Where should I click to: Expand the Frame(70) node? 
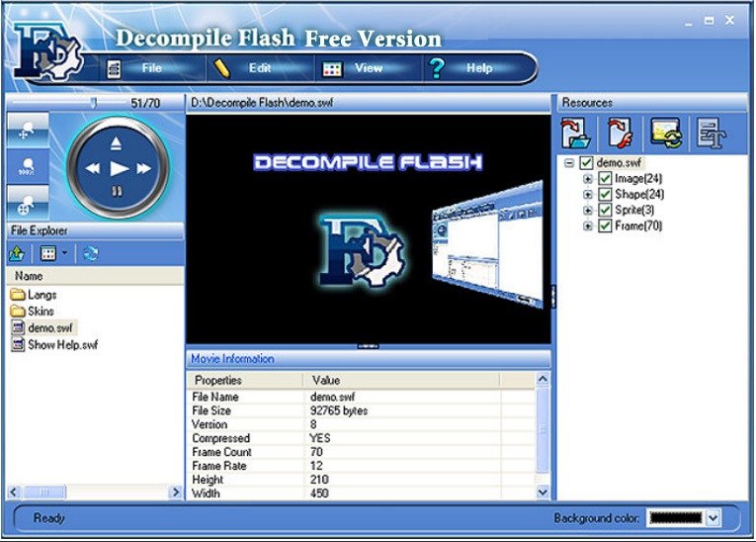click(x=587, y=226)
